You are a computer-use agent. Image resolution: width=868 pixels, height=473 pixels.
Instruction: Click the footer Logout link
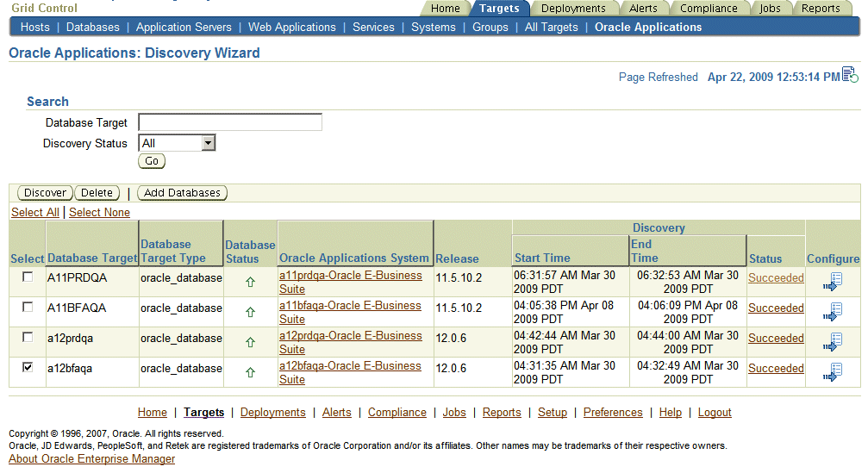pos(715,412)
